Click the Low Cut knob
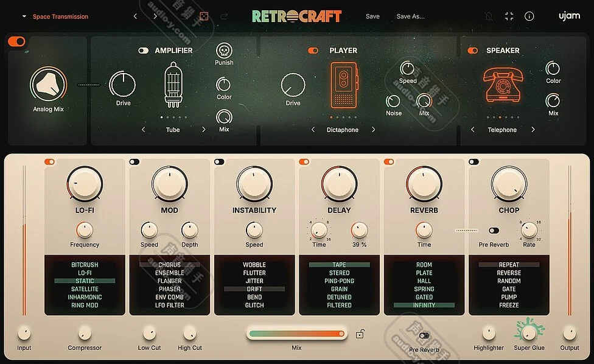Screen dimensions: 594x364 coord(149,334)
